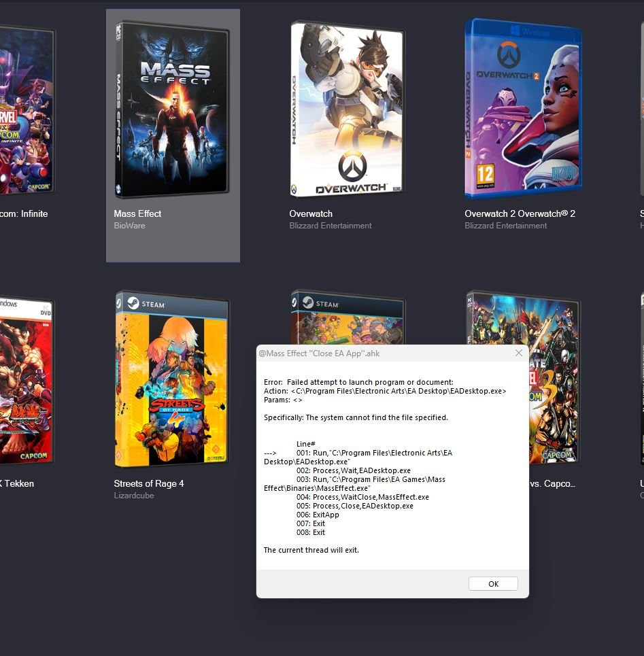This screenshot has width=644, height=656.
Task: Select the Mass Effect box art cover
Action: 172,109
